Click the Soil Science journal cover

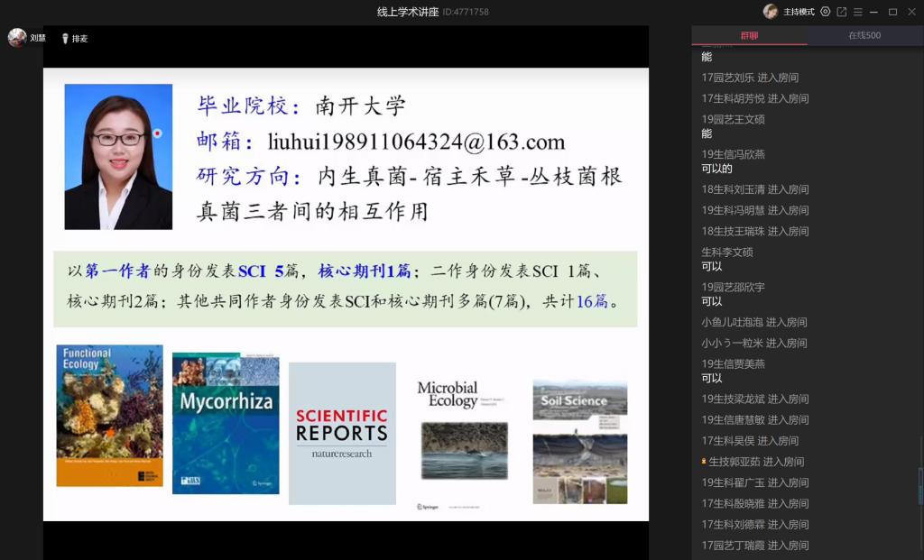[579, 441]
